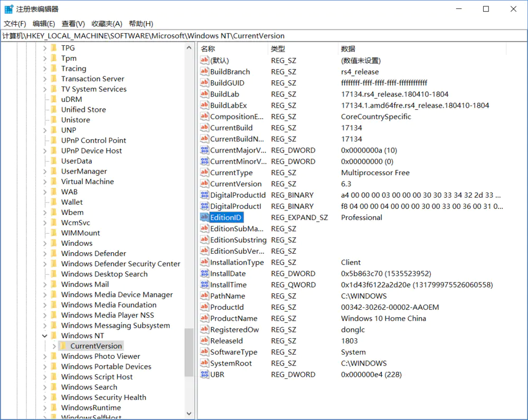This screenshot has width=528, height=420.
Task: Select the SoftwareType value name
Action: pos(234,352)
